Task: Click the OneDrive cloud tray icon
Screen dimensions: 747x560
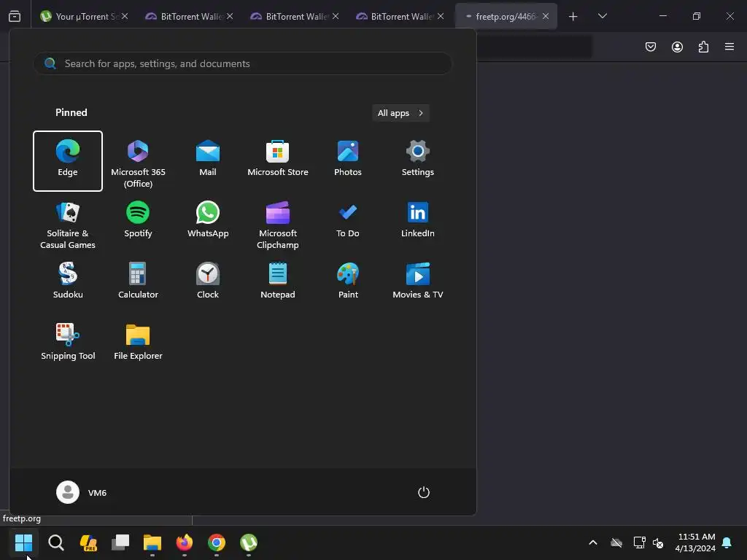Action: click(x=616, y=542)
